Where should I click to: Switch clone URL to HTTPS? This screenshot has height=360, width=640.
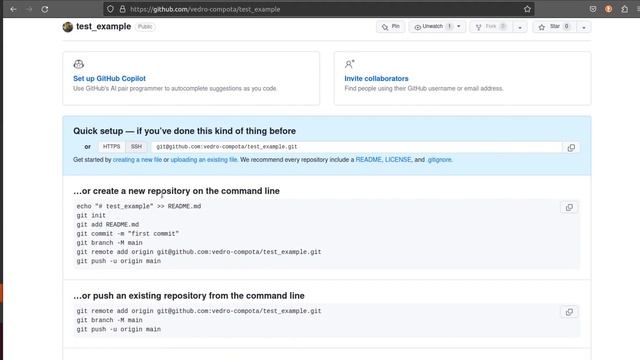111,147
